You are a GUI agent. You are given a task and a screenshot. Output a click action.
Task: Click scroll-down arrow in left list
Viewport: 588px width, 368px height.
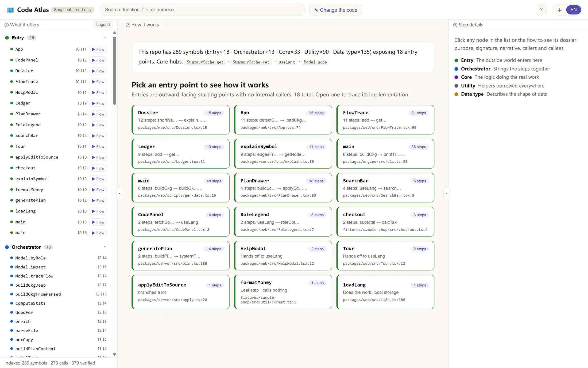(x=114, y=354)
